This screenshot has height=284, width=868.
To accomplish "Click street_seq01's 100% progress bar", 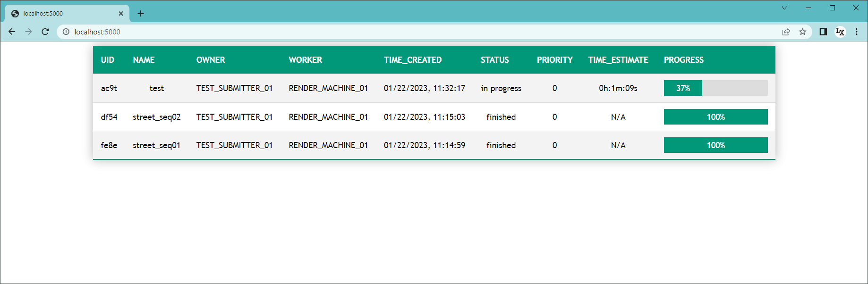I will tap(716, 145).
